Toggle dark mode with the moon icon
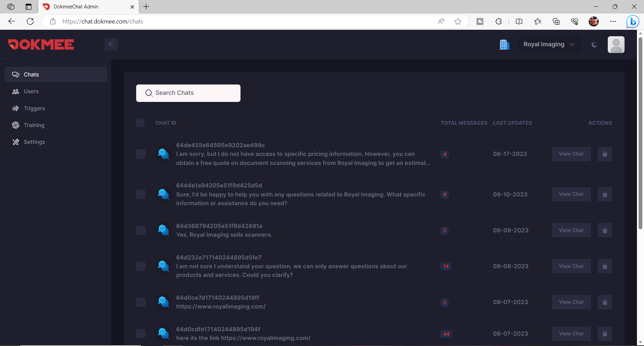 pyautogui.click(x=594, y=44)
